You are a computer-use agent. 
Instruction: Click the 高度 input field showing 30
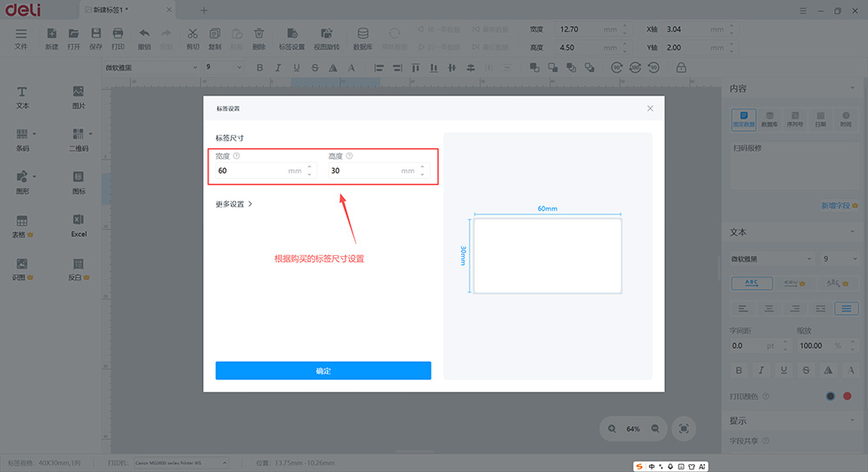(378, 170)
